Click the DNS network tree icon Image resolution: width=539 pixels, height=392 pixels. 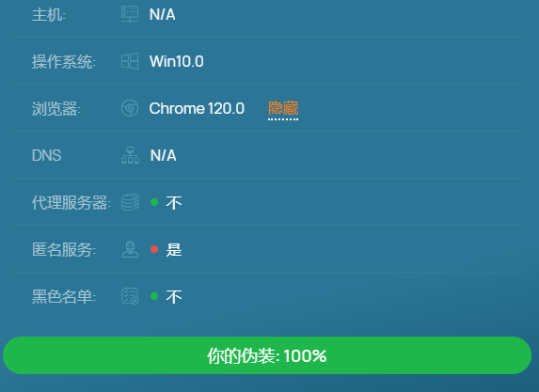tap(130, 155)
